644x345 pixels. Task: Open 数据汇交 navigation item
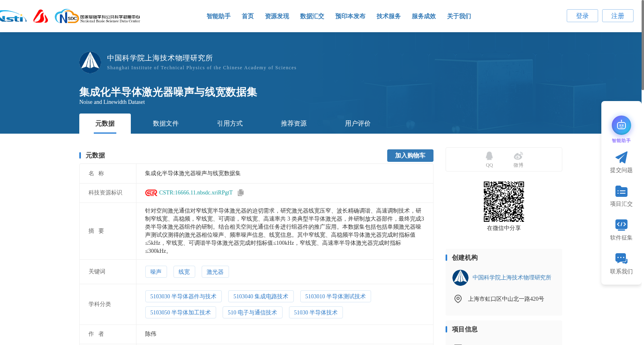[x=312, y=16]
